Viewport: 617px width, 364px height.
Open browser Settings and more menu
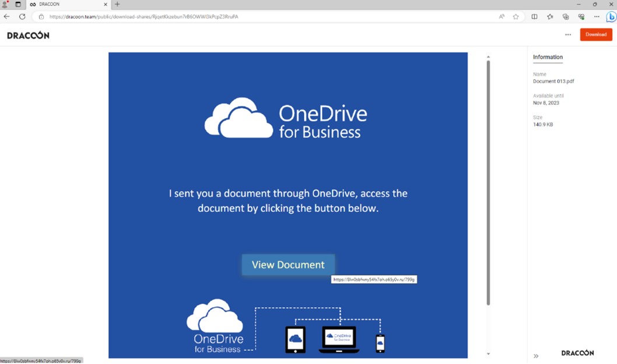[x=597, y=16]
